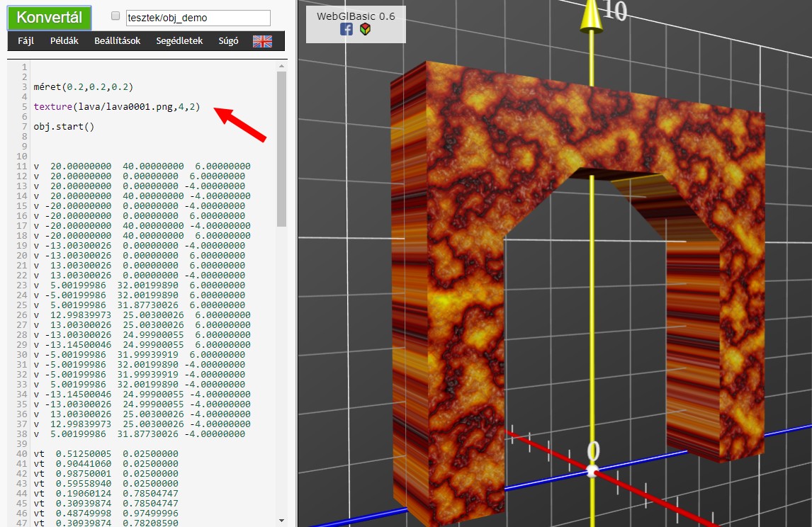Expand the Segédletek menu
This screenshot has width=812, height=527.
pos(179,41)
